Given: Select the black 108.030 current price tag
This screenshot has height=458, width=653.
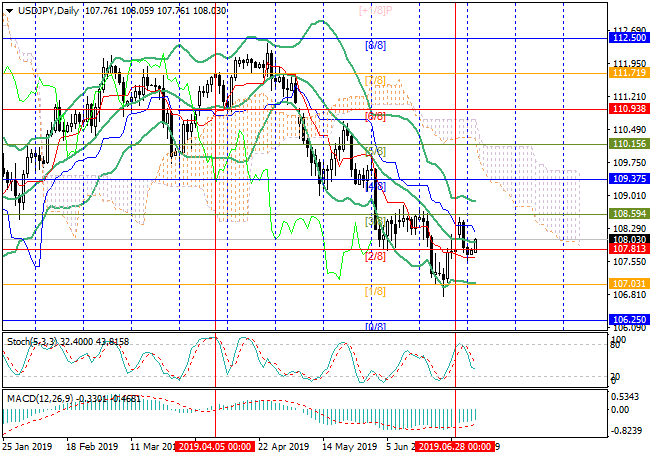Looking at the screenshot, I should coord(628,239).
